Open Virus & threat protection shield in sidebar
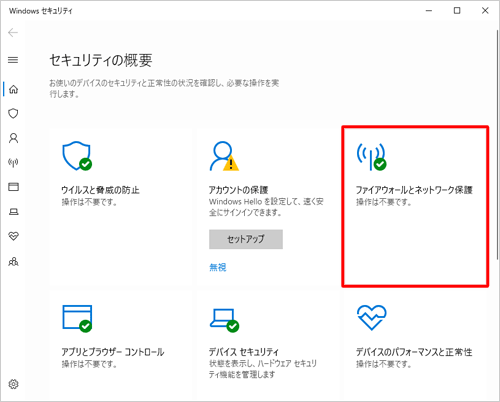 (x=13, y=114)
